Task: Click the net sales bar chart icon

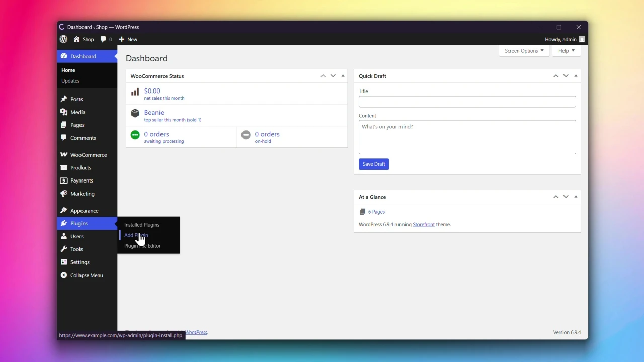Action: tap(135, 92)
